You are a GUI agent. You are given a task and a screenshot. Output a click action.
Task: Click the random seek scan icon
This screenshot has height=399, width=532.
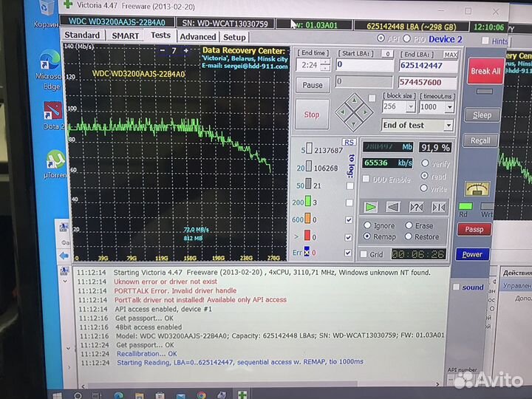tap(416, 207)
